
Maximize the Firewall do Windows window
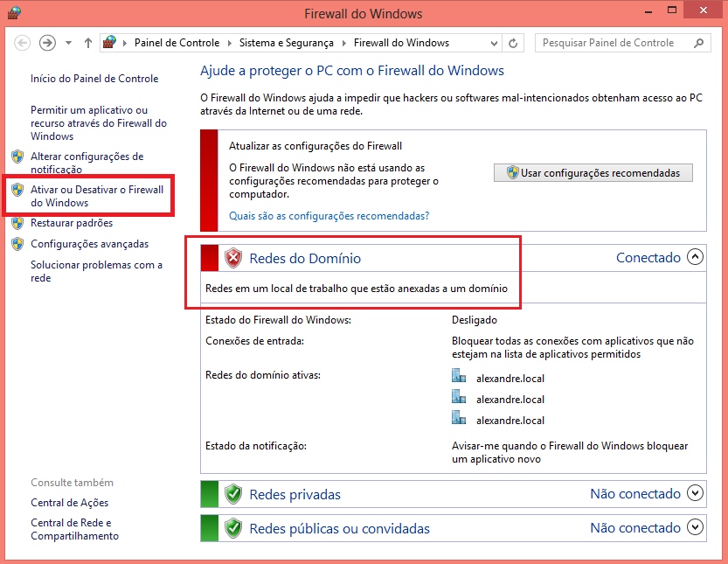(x=672, y=10)
